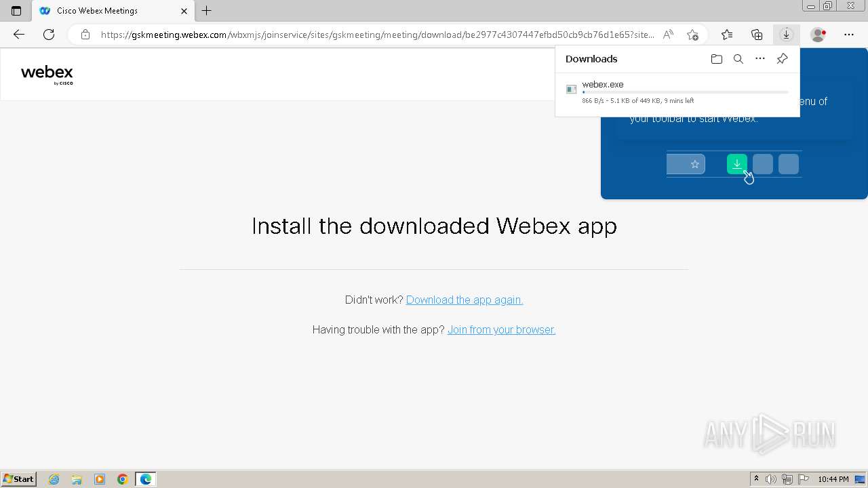Open the Collections panel
868x488 pixels.
pos(757,35)
